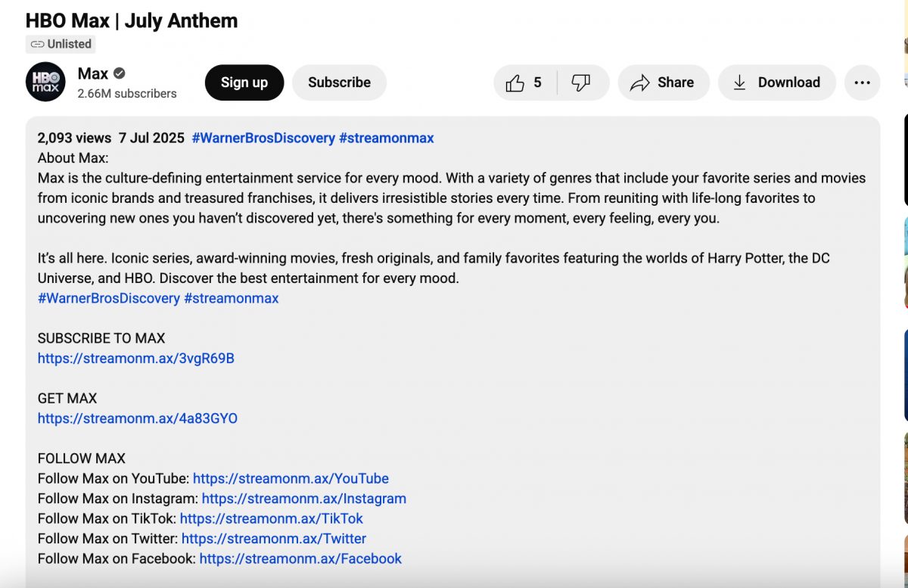This screenshot has height=588, width=908.
Task: Open the Max channel name link
Action: click(x=93, y=73)
